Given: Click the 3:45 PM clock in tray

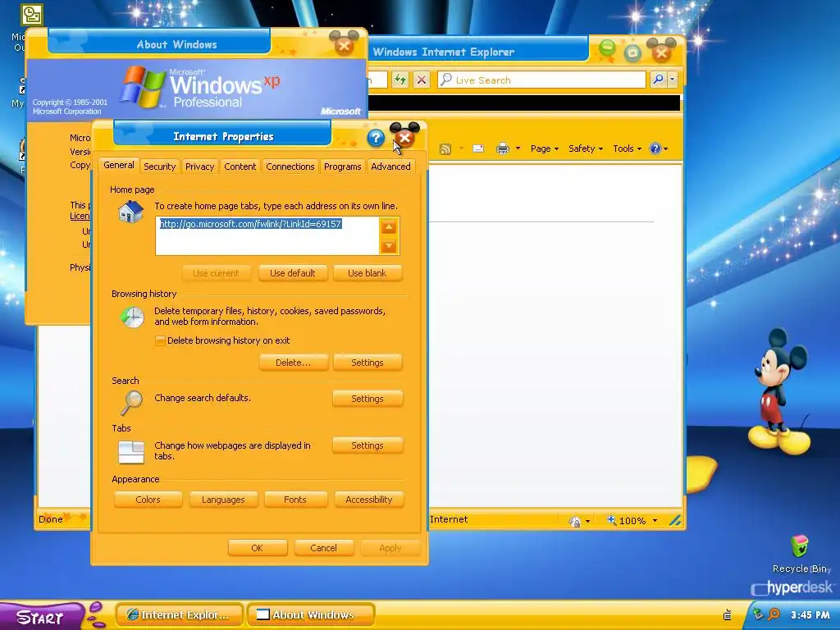Looking at the screenshot, I should click(810, 615).
